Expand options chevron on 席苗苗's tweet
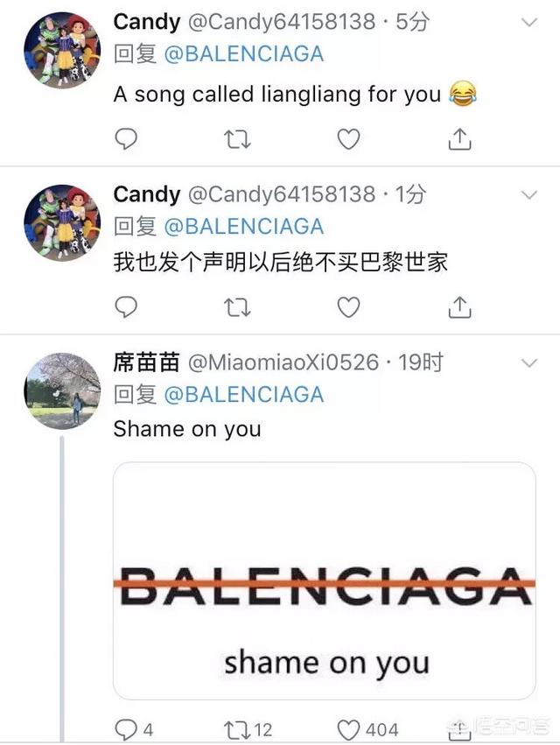Viewport: 560px width, 745px height. click(x=529, y=363)
